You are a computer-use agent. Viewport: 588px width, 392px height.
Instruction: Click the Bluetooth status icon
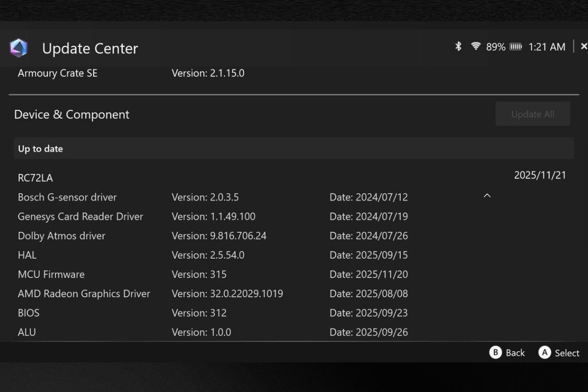pyautogui.click(x=458, y=47)
